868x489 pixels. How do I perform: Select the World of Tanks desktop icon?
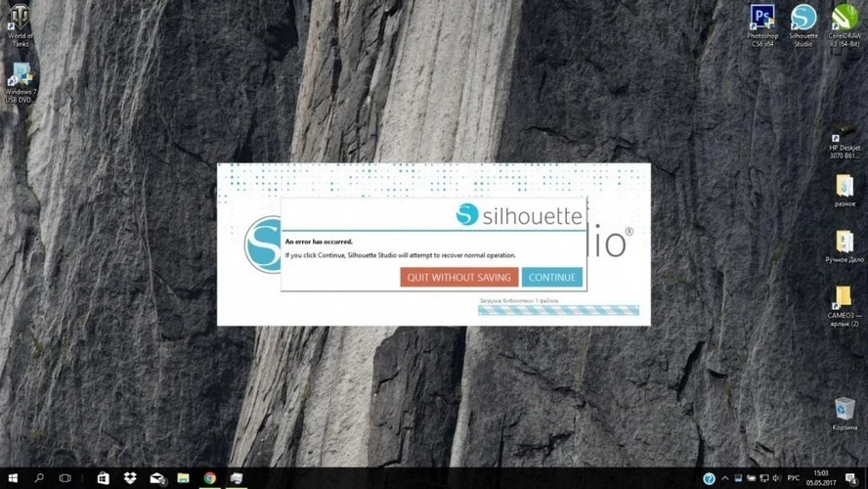20,18
